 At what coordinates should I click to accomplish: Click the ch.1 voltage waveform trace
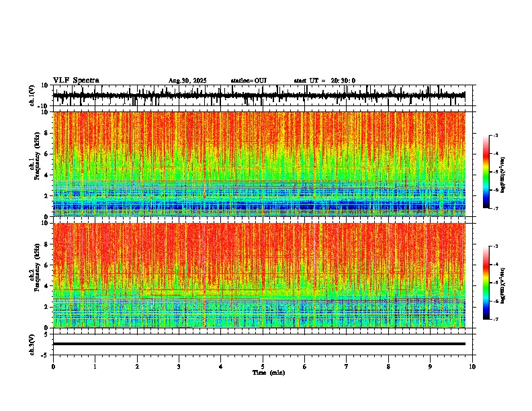[259, 95]
